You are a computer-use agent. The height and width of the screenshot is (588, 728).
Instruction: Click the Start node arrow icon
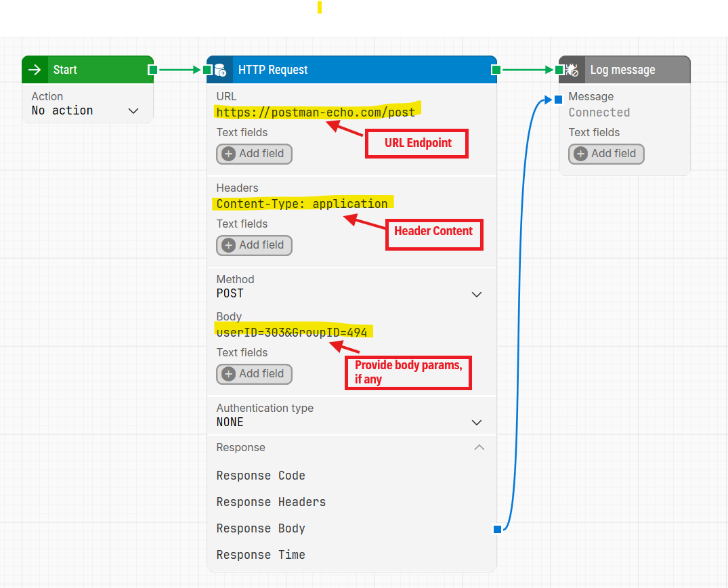click(x=35, y=70)
